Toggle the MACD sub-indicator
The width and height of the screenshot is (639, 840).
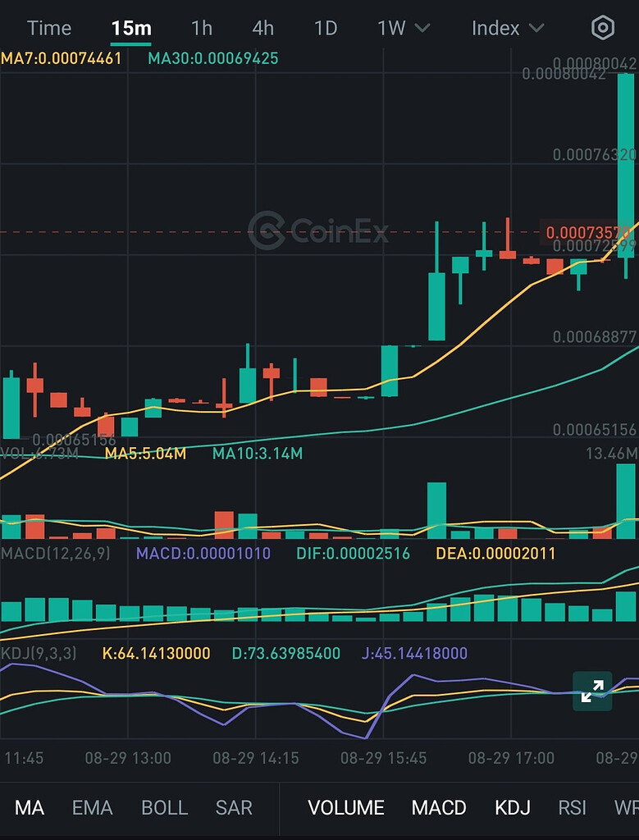(x=439, y=808)
